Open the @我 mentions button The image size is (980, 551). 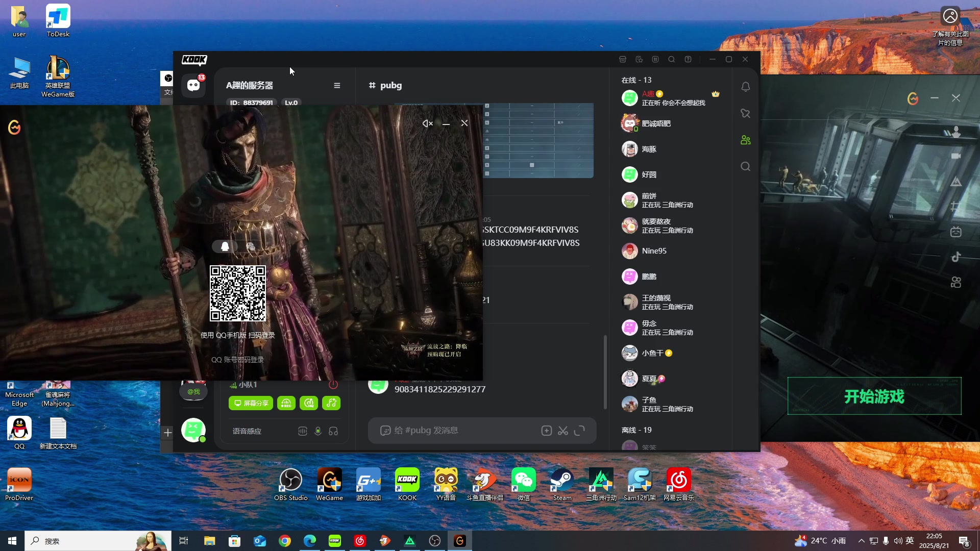tap(193, 391)
